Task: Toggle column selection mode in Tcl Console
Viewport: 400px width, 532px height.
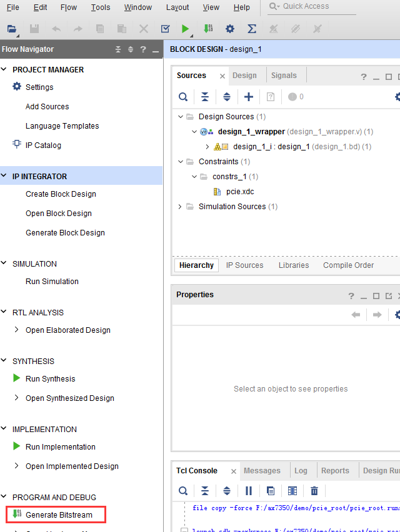Action: point(292,491)
